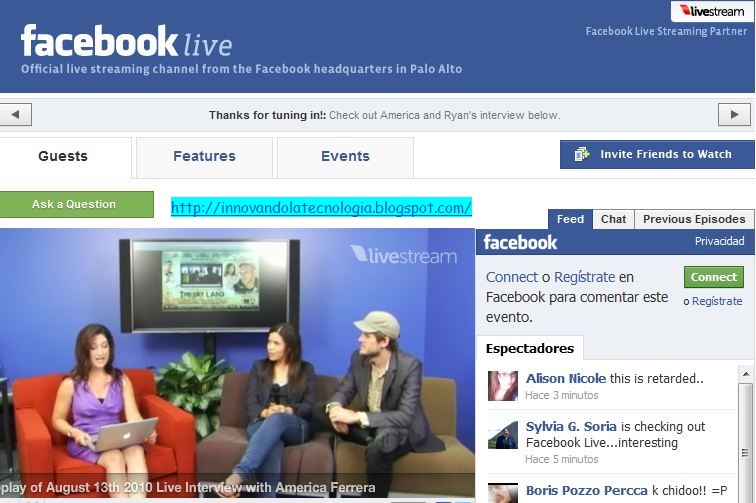Open Sylvia G. Soria's profile picture
Screen dimensions: 756x503
502,435
